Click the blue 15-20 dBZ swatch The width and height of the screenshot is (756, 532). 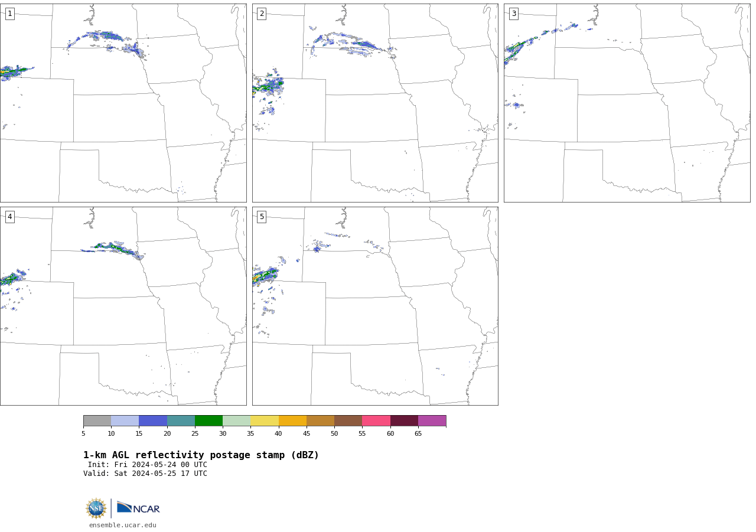coord(153,420)
